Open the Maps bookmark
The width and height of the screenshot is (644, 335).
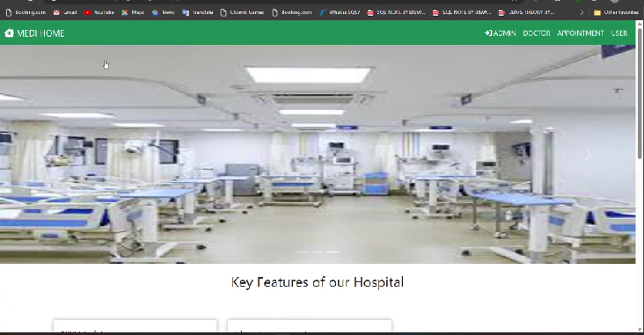tap(133, 12)
